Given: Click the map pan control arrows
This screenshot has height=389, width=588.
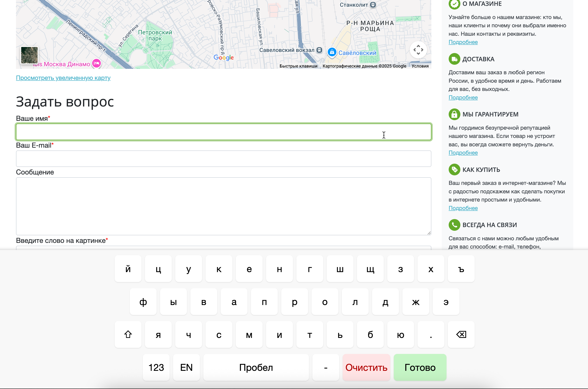Looking at the screenshot, I should pyautogui.click(x=418, y=50).
